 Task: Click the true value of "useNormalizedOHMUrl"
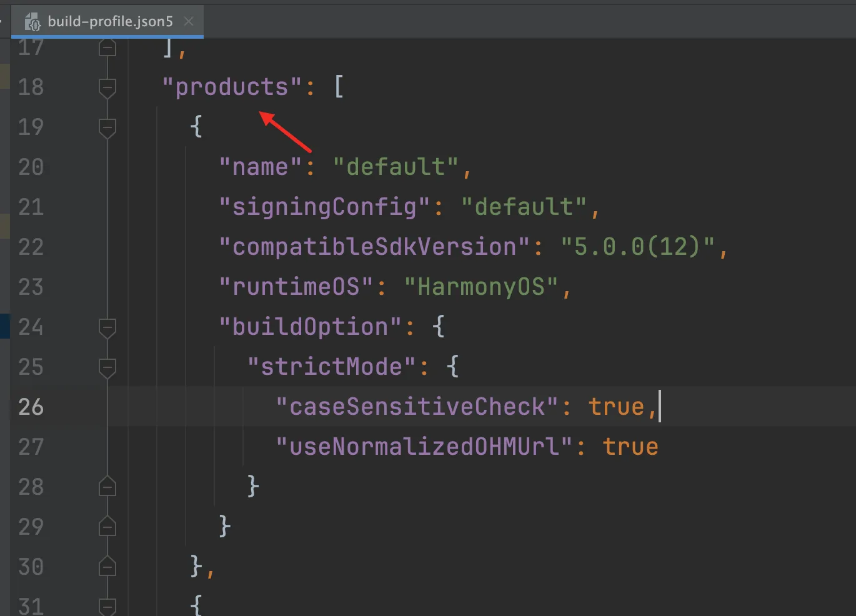630,447
